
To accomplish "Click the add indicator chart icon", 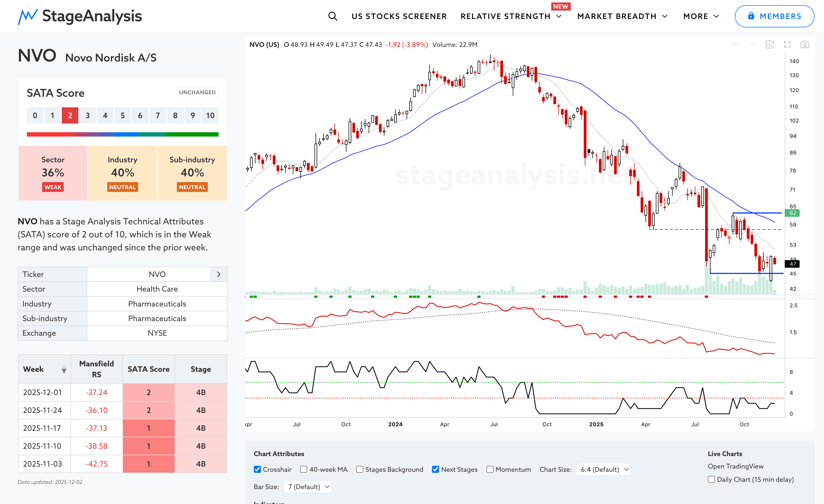I will (770, 44).
